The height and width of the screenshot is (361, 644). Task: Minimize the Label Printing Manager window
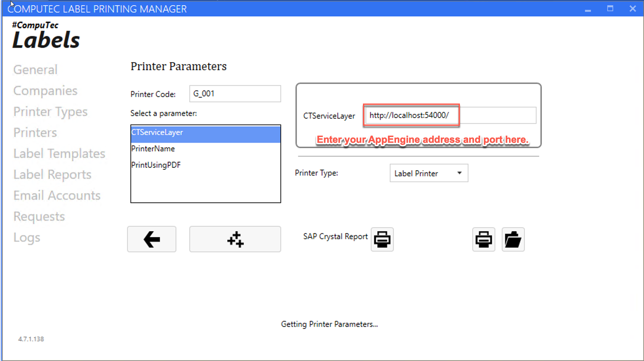click(588, 9)
